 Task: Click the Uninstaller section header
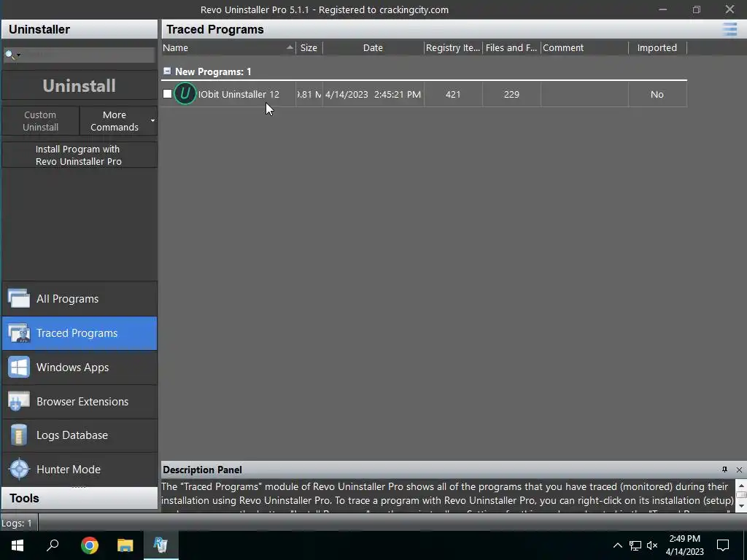(80, 29)
